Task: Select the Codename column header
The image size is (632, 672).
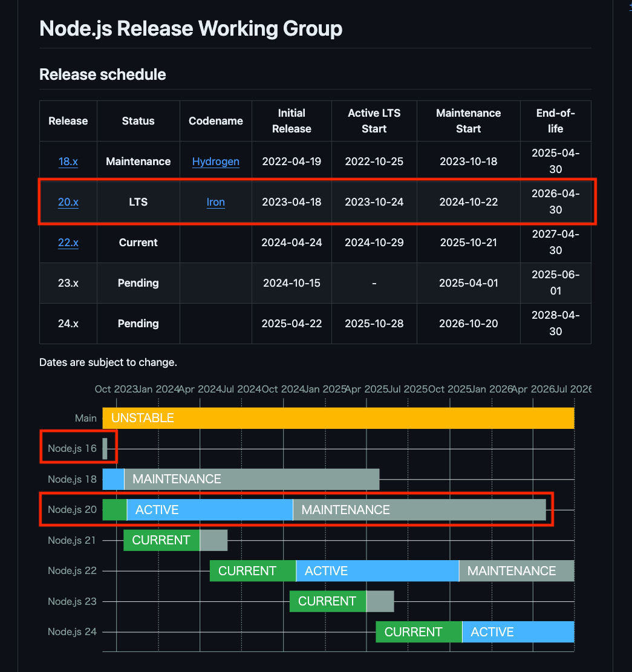Action: pyautogui.click(x=215, y=121)
